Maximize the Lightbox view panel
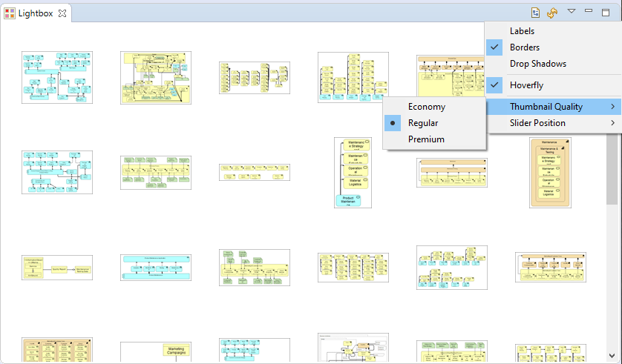This screenshot has width=622, height=364. click(x=606, y=13)
